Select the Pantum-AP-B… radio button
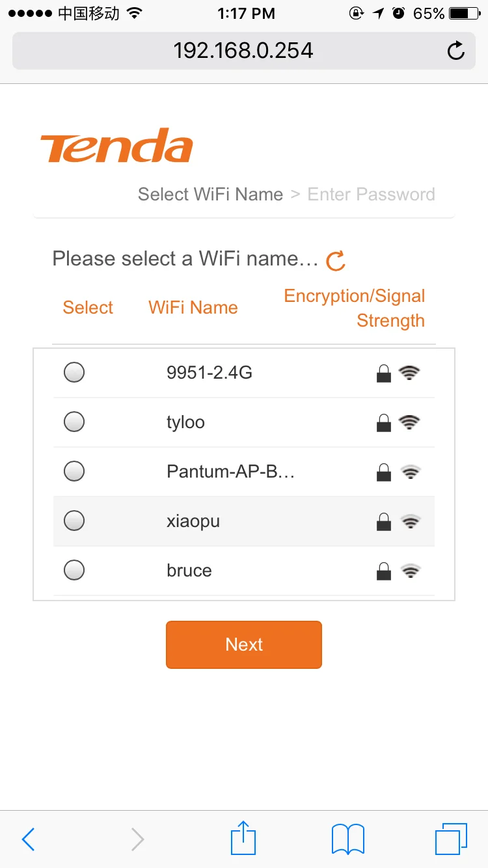The image size is (488, 868). tap(74, 471)
